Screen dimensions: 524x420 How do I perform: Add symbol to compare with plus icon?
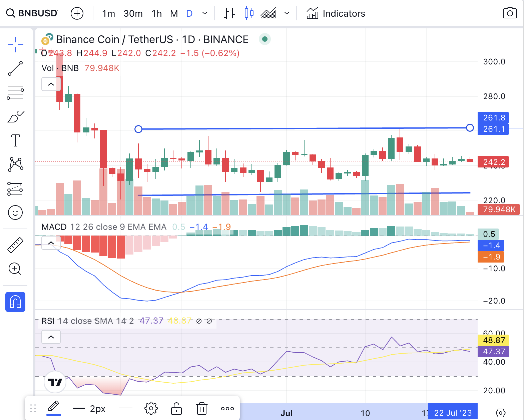tap(77, 13)
